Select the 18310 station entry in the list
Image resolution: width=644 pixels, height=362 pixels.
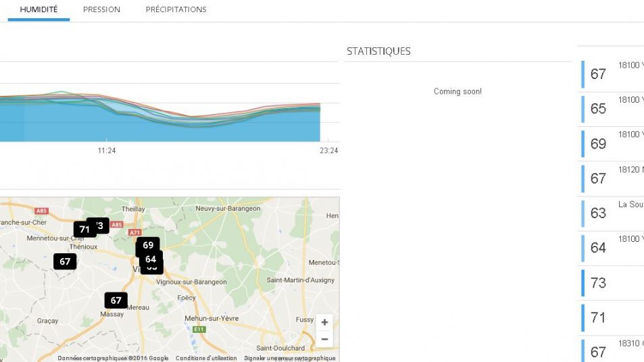pos(612,350)
